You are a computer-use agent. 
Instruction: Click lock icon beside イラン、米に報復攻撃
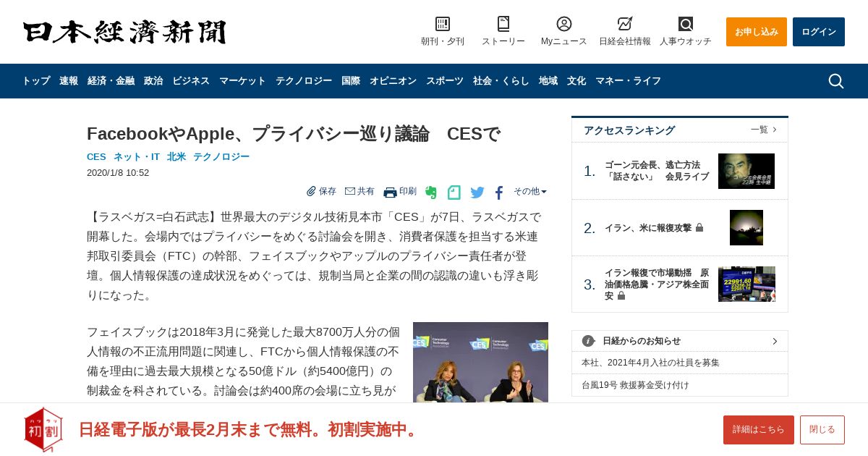coord(699,227)
